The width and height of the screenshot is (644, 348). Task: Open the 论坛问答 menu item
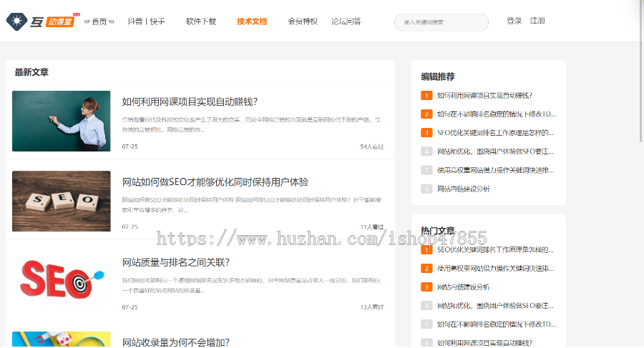[346, 21]
